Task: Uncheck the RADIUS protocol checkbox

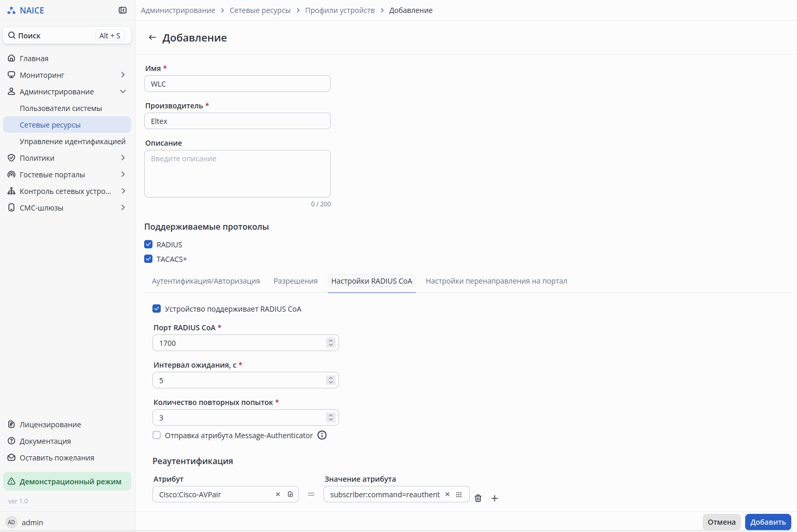Action: (149, 245)
